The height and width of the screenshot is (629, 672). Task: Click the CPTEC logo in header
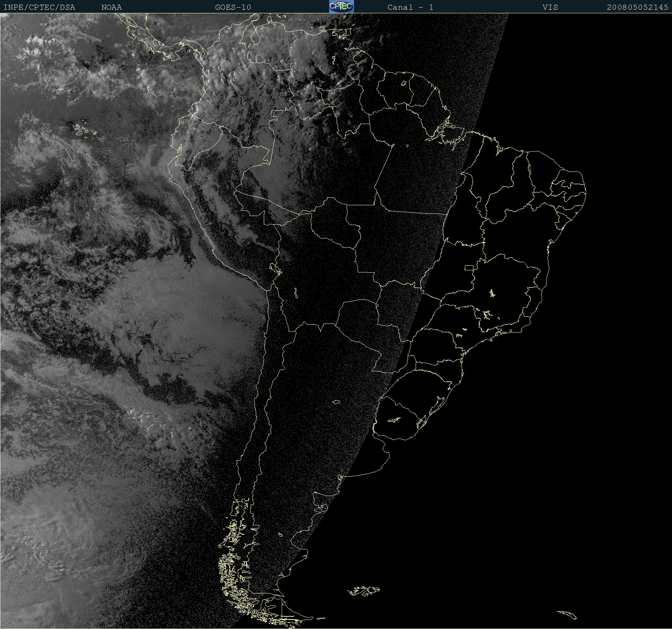pos(341,6)
